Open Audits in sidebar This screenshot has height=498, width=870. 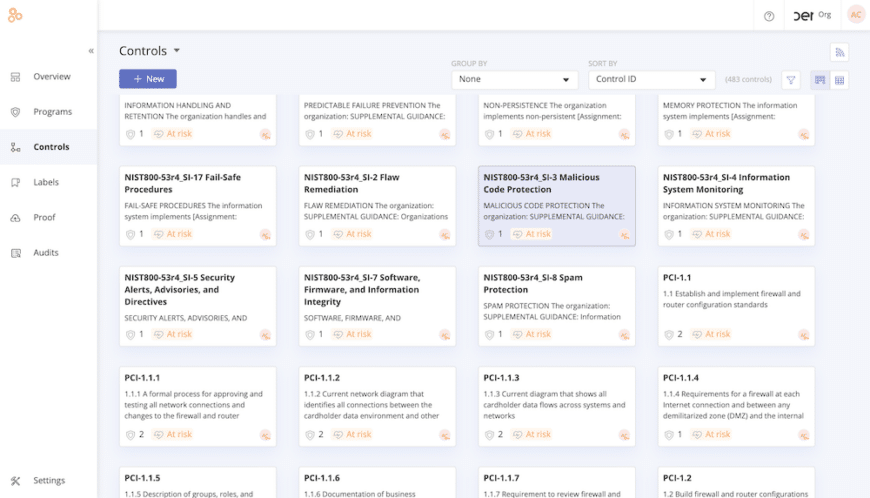46,253
